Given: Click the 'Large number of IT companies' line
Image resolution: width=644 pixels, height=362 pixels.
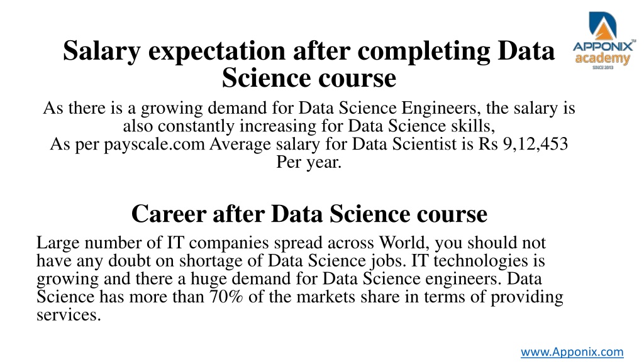Looking at the screenshot, I should click(x=291, y=243).
